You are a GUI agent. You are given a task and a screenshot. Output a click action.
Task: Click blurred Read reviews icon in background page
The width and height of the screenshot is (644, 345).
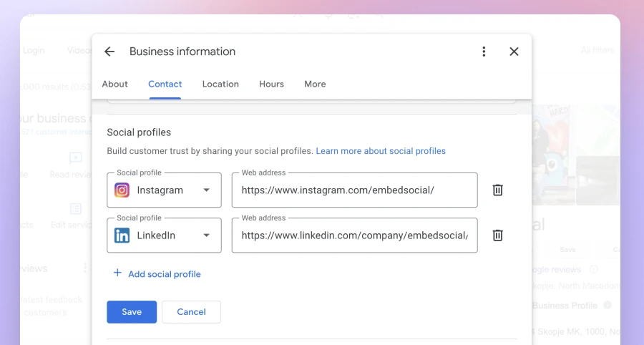pos(76,157)
